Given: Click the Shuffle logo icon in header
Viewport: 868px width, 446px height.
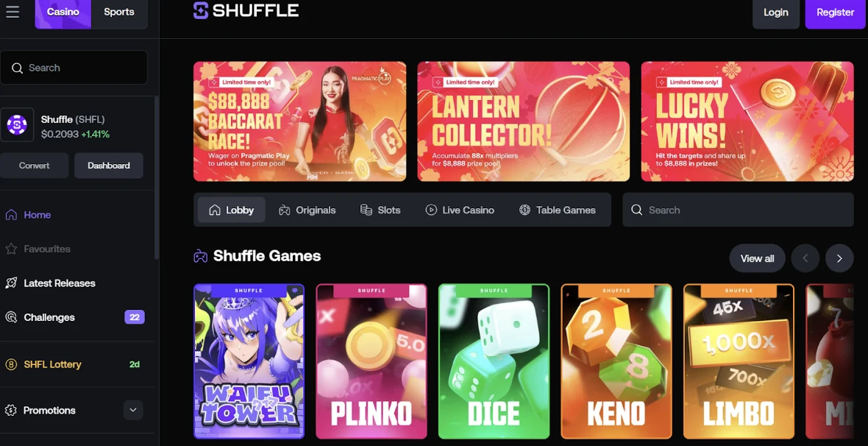Looking at the screenshot, I should 201,10.
